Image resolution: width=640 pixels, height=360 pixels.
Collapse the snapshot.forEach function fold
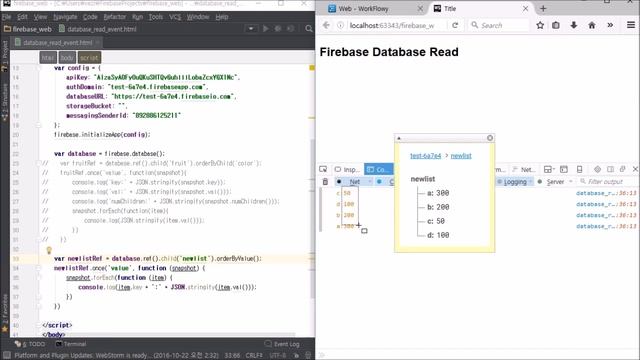pos(38,278)
